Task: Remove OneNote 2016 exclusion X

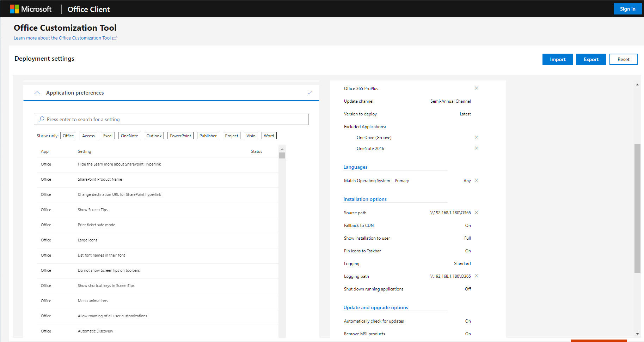Action: click(477, 148)
